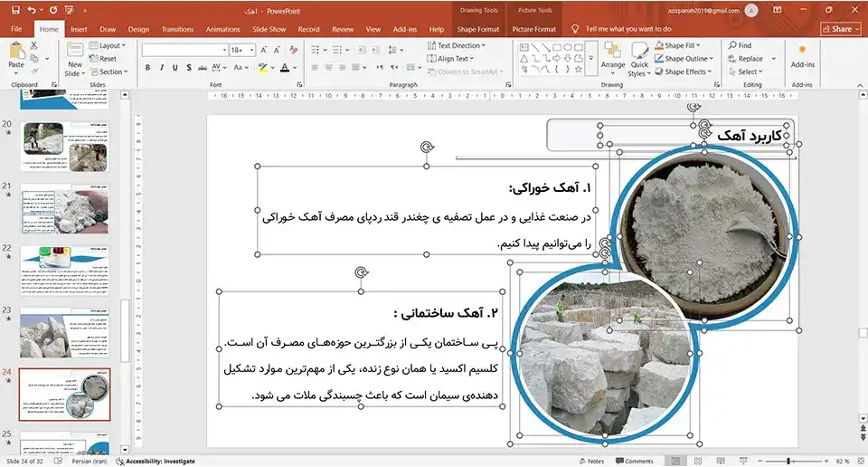868x467 pixels.
Task: Click the Paste clipboard icon
Action: pyautogui.click(x=16, y=51)
